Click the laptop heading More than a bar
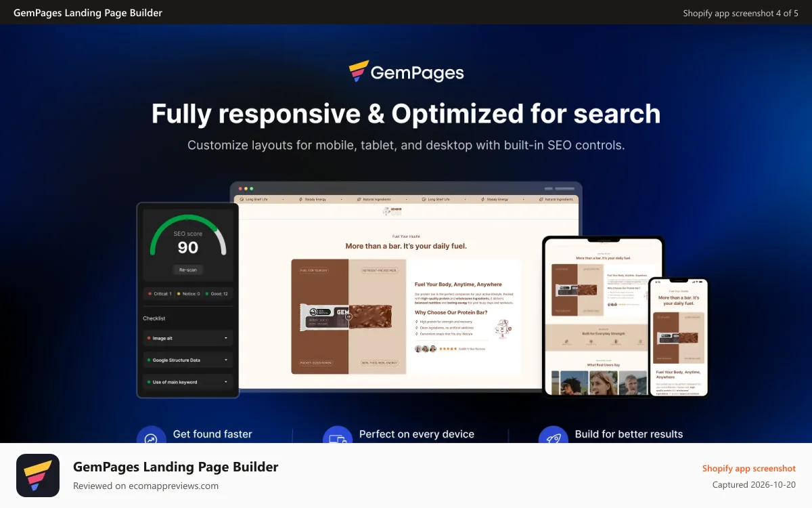This screenshot has width=812, height=508. (406, 247)
